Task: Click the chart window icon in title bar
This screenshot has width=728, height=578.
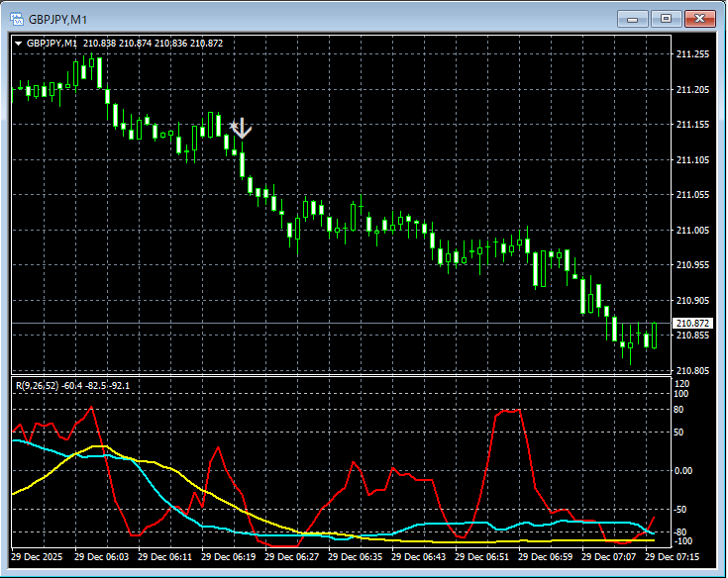Action: pyautogui.click(x=16, y=19)
